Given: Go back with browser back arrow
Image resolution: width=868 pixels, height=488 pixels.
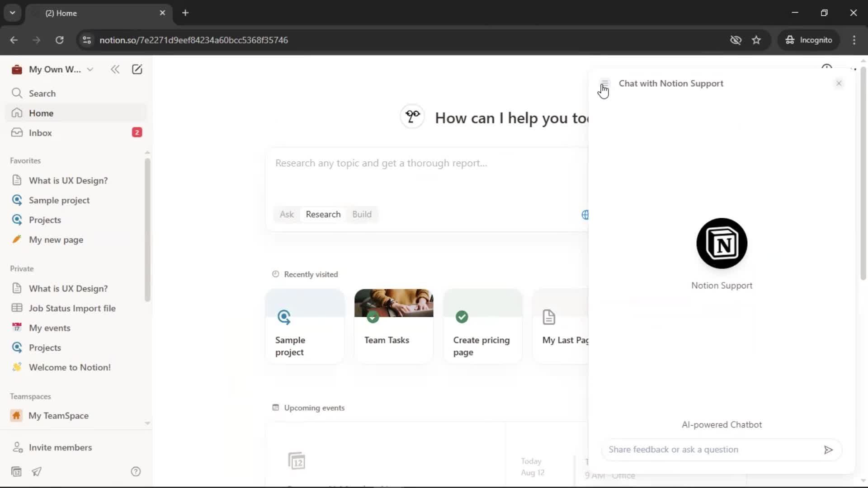Looking at the screenshot, I should [14, 40].
